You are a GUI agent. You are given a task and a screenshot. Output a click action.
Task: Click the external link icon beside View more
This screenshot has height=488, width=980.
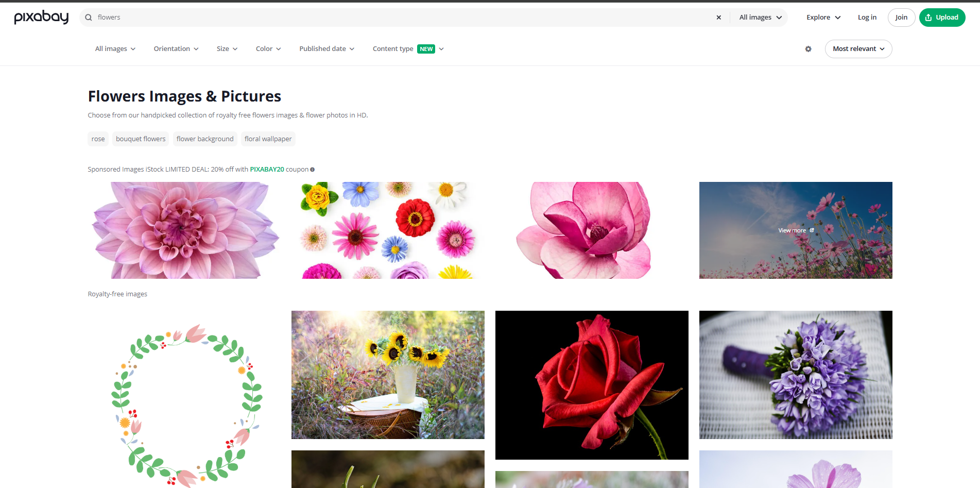coord(812,230)
